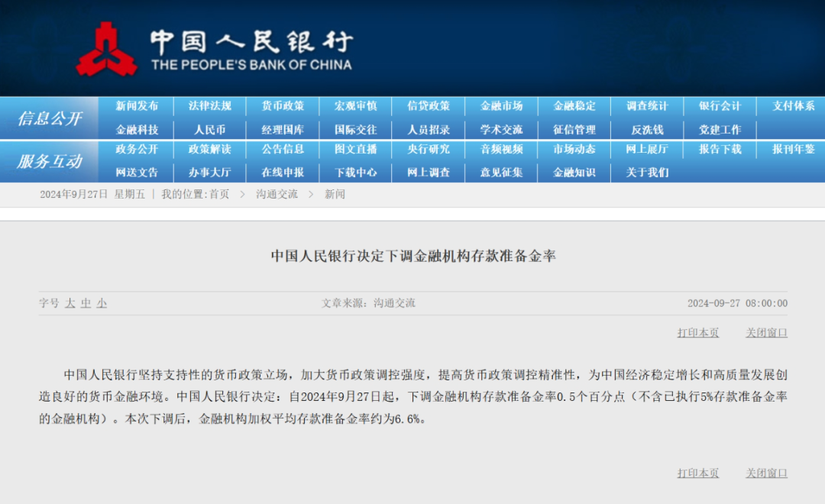Click the 信息公开 section header
This screenshot has width=825, height=504.
click(x=50, y=118)
